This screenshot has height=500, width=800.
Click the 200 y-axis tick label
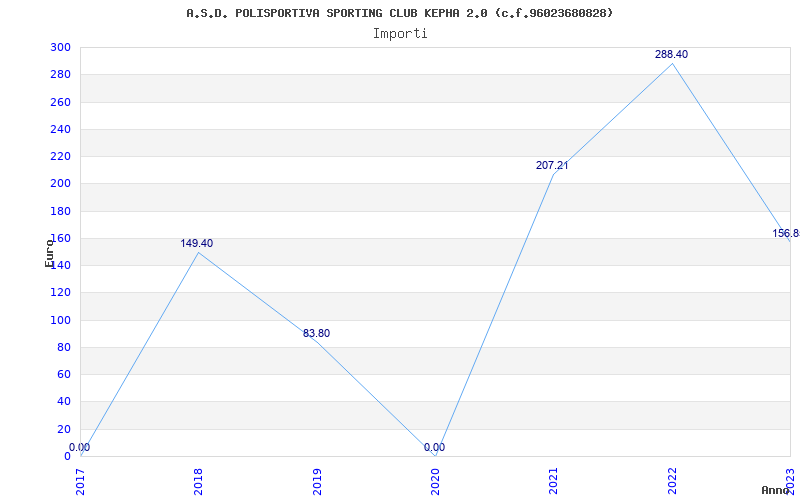click(61, 184)
